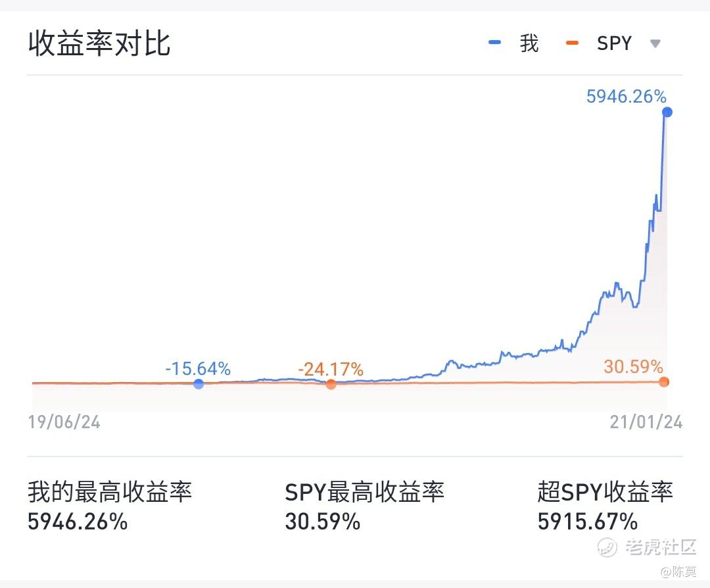Click the 老虎社区 watermark logo icon
This screenshot has height=588, width=710.
pos(607,547)
